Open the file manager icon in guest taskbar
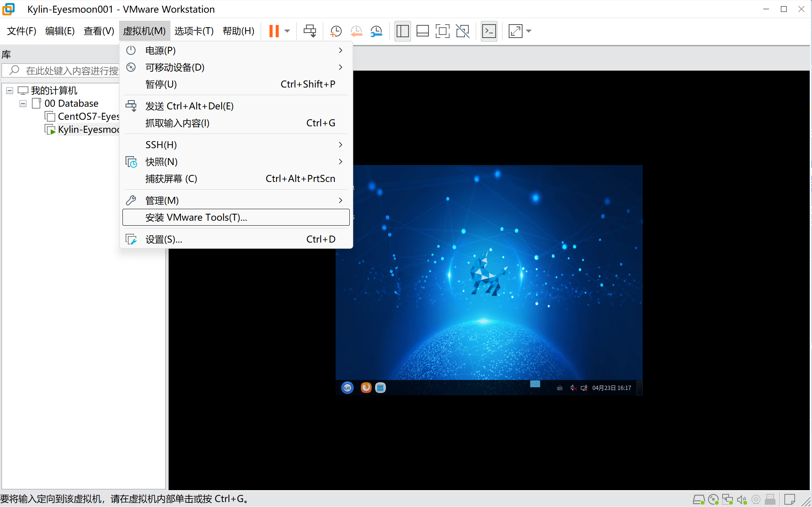The width and height of the screenshot is (812, 507). 380,388
